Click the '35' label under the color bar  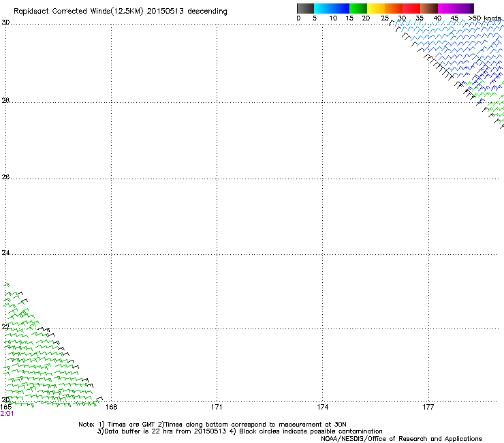420,18
